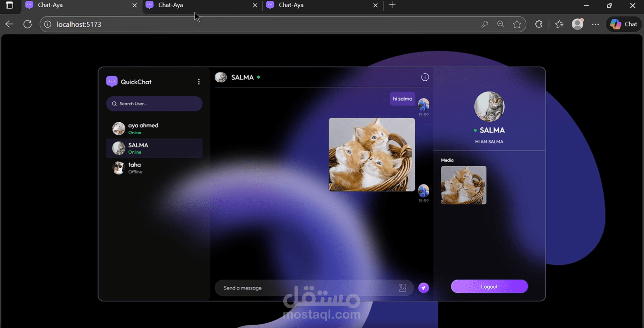Click the sender avatar next to 'hi salma'
This screenshot has width=644, height=328.
(x=424, y=105)
